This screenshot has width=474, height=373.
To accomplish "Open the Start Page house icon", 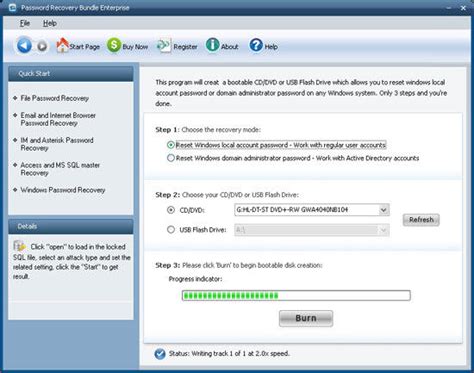I will click(x=62, y=45).
